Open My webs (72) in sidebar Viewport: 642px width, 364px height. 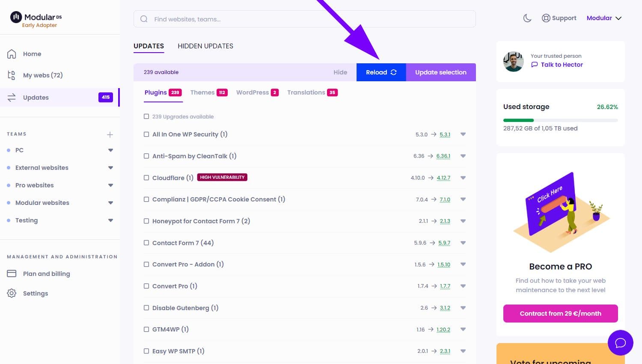coord(43,75)
